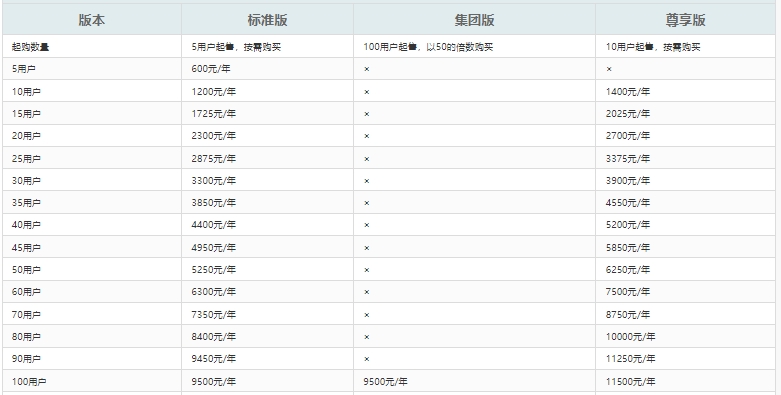781x395 pixels.
Task: Pick the 9450元/年 price
Action: [x=213, y=359]
